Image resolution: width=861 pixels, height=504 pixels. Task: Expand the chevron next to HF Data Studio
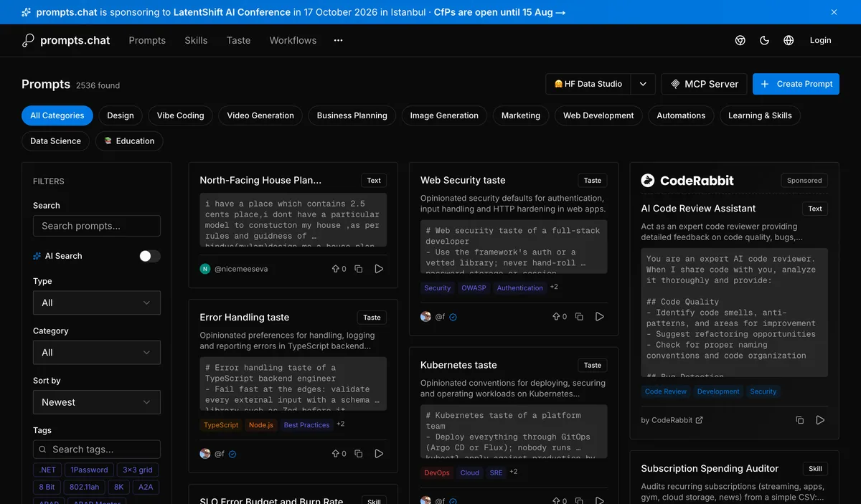(644, 84)
